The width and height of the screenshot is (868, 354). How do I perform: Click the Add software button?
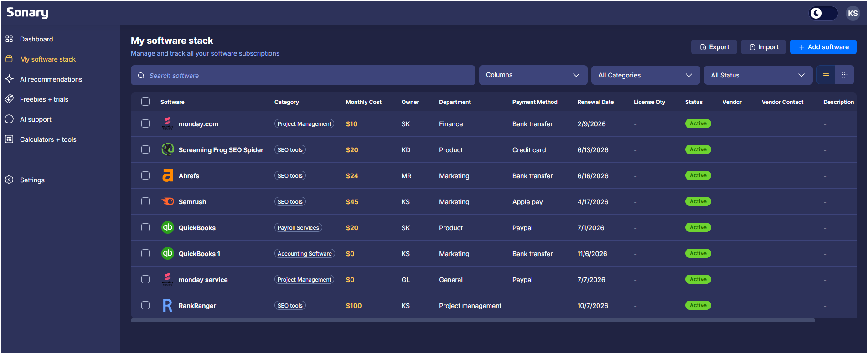click(823, 47)
